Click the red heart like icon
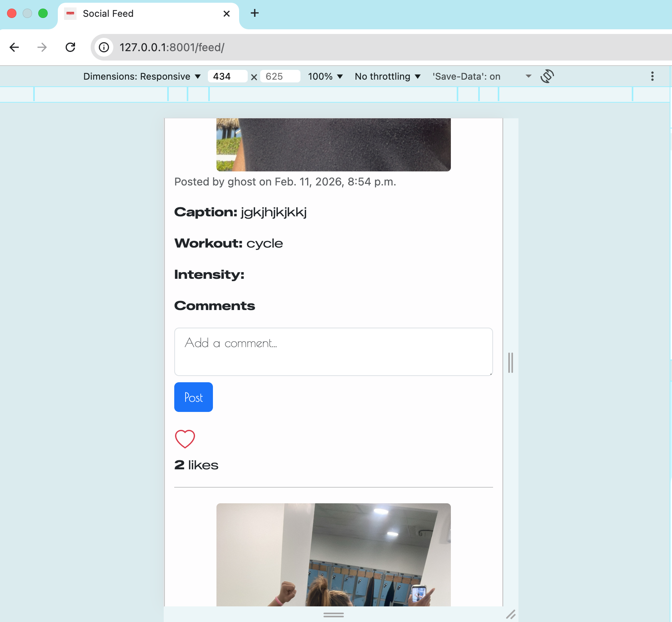This screenshot has height=622, width=672. tap(185, 438)
